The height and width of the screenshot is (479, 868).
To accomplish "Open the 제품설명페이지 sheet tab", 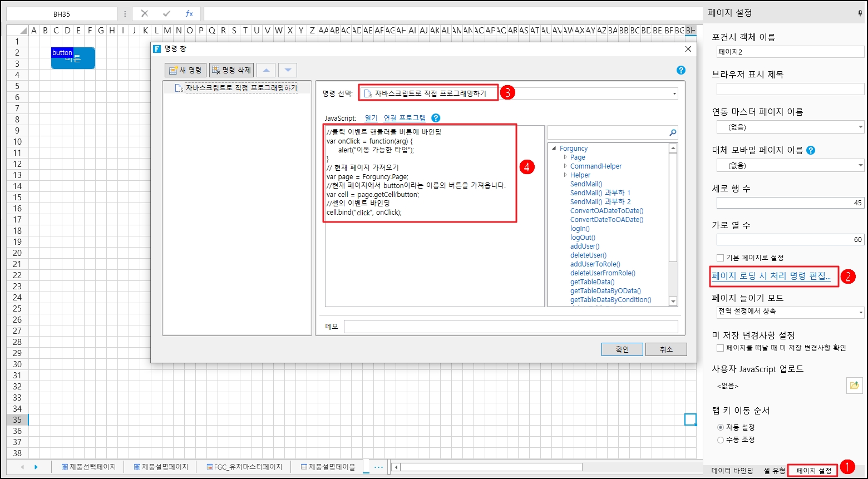I will [161, 467].
